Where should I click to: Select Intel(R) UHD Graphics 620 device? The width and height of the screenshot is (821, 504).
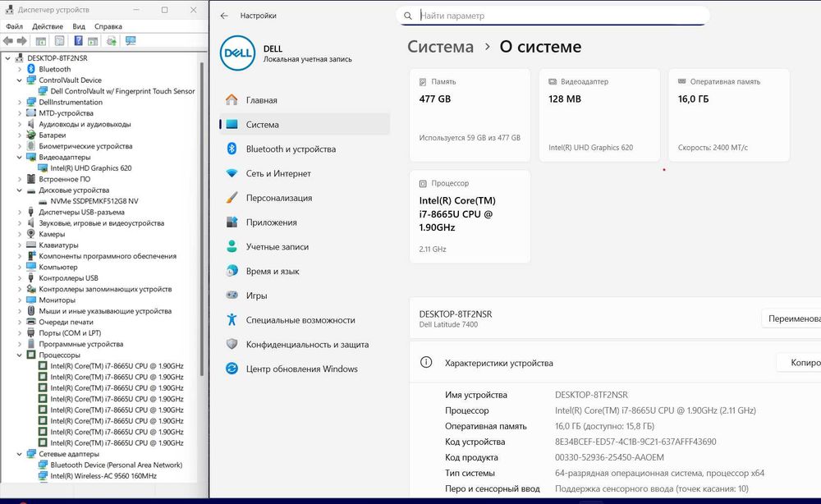(90, 168)
